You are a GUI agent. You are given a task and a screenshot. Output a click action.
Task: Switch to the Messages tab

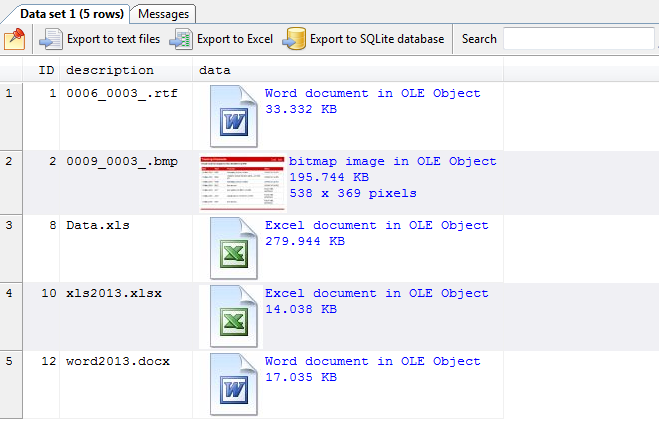[x=163, y=14]
